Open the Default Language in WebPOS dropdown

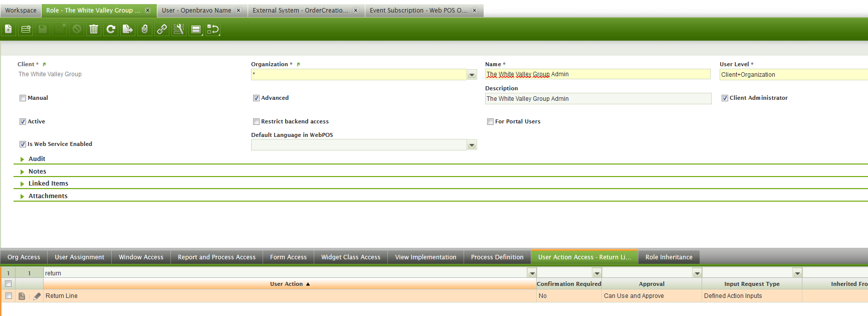pyautogui.click(x=472, y=145)
